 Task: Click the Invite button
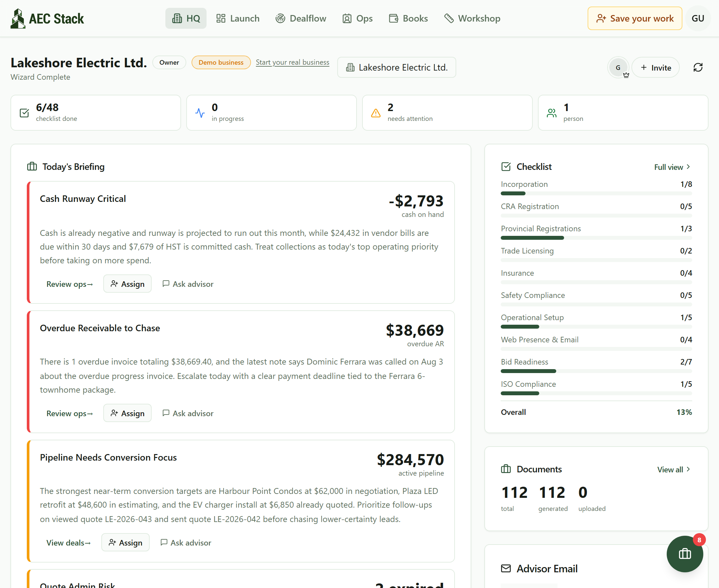656,67
